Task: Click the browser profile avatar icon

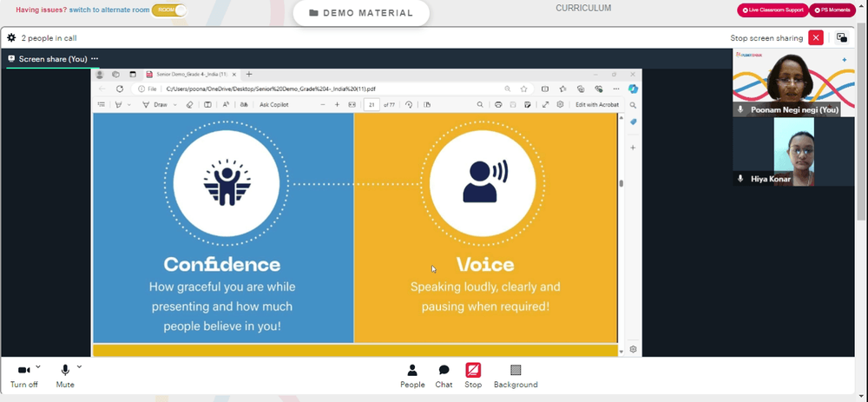Action: (x=100, y=74)
